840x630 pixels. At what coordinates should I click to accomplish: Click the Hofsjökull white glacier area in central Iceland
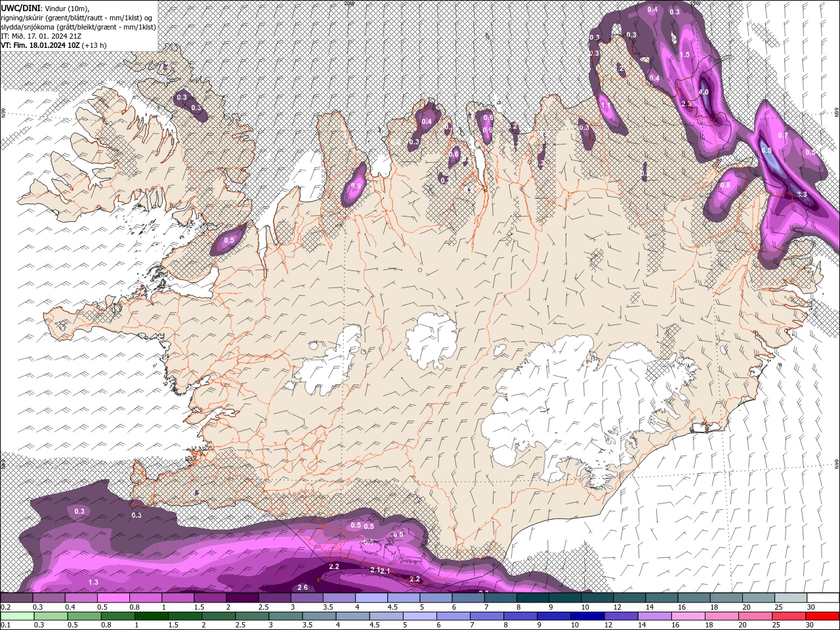click(431, 340)
